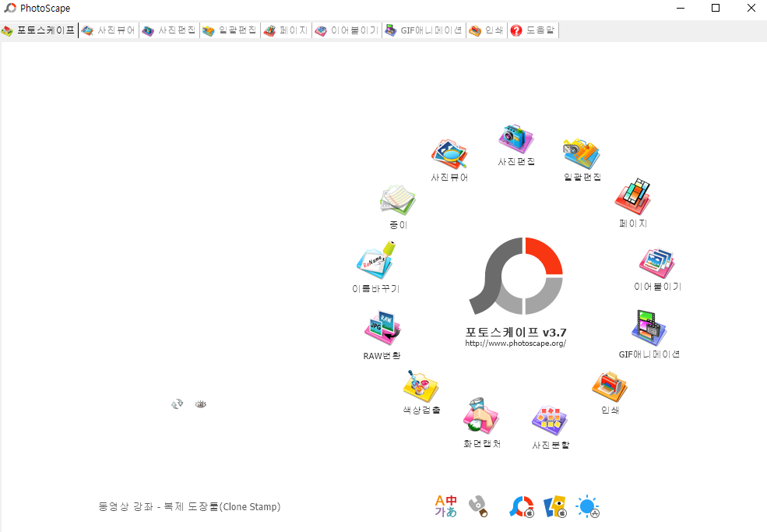
Task: Open the 이어붙이기 icon in the circle menu
Action: tap(657, 264)
